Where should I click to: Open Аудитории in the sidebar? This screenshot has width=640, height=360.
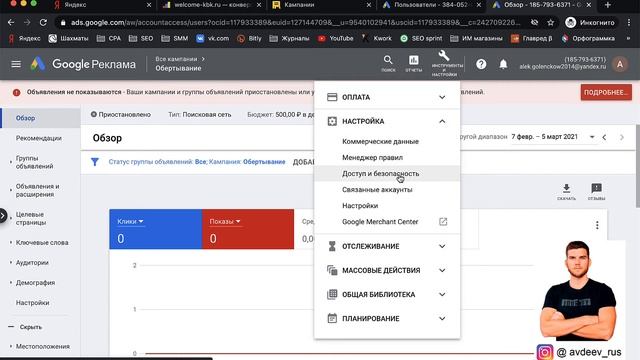(32, 262)
